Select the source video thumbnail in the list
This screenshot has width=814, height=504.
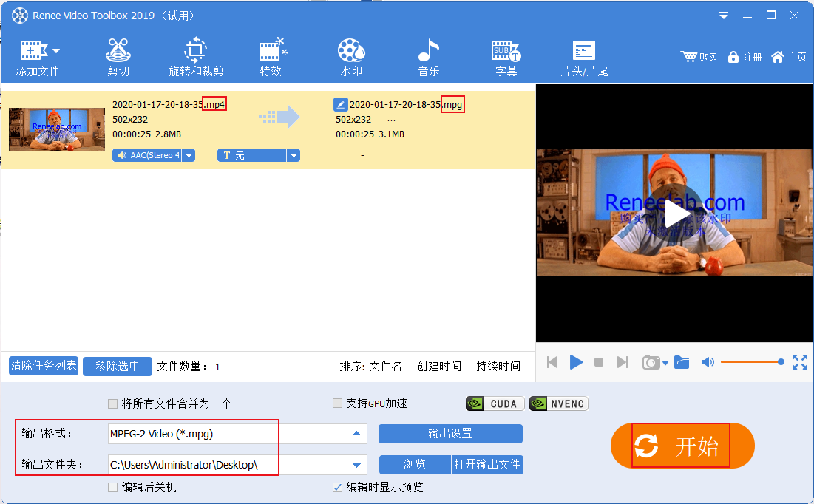coord(57,129)
